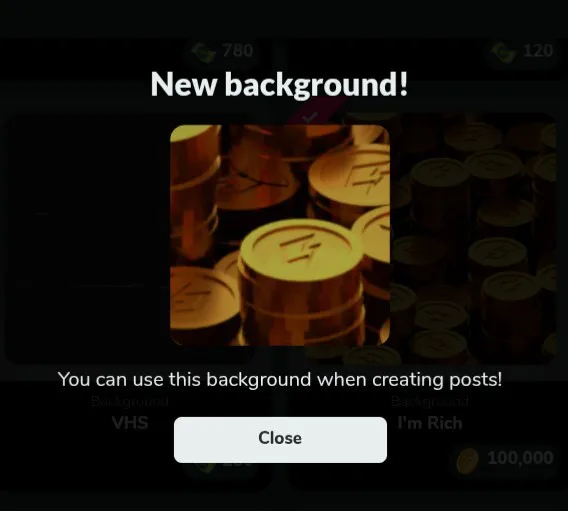The height and width of the screenshot is (511, 568).
Task: Click the gold coin icon beside 100,000
Action: (x=468, y=460)
